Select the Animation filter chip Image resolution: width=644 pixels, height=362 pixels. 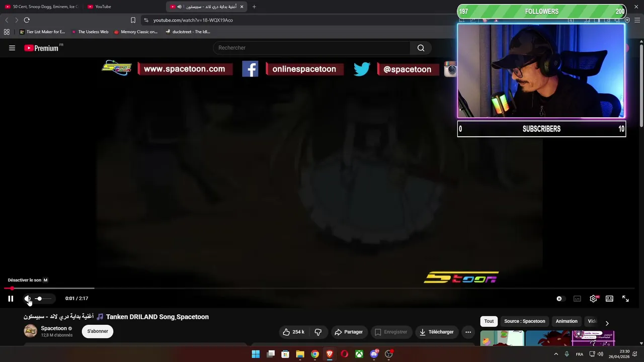[x=567, y=321]
